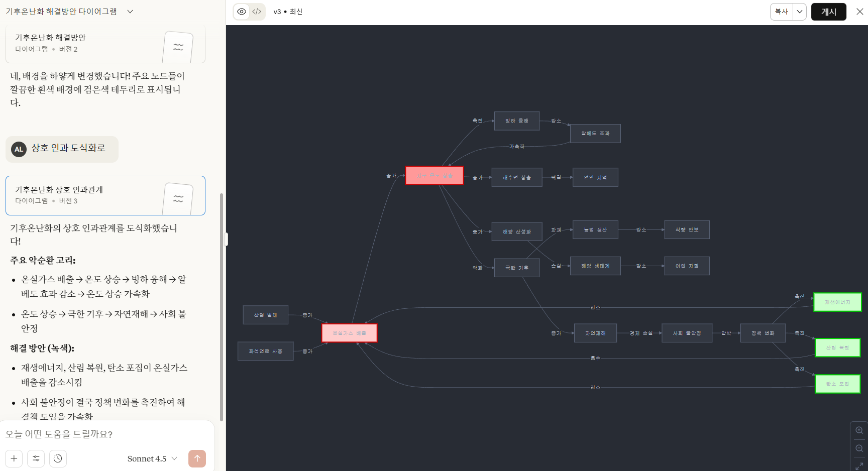Image resolution: width=868 pixels, height=471 pixels.
Task: Click the fullscreen expand icon
Action: [859, 466]
